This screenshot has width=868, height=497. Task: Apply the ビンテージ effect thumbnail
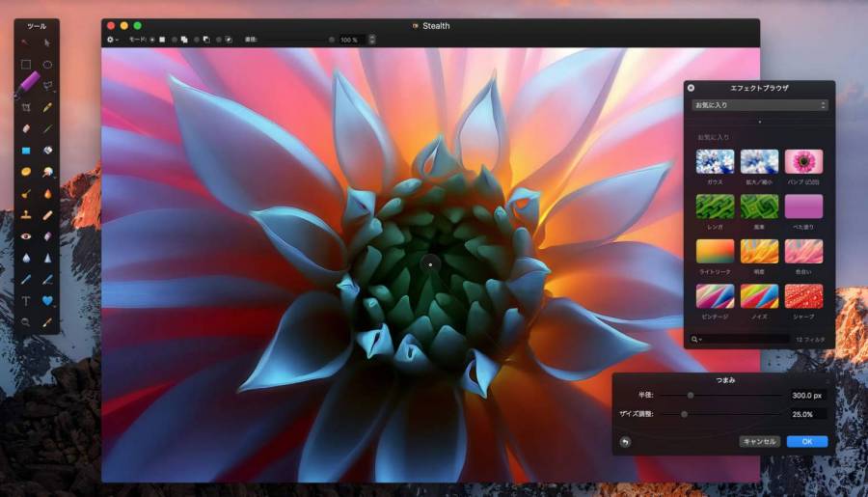[715, 296]
